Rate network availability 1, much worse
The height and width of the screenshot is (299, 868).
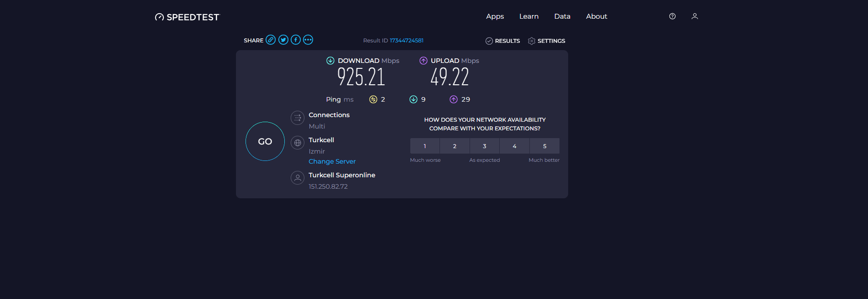(425, 146)
